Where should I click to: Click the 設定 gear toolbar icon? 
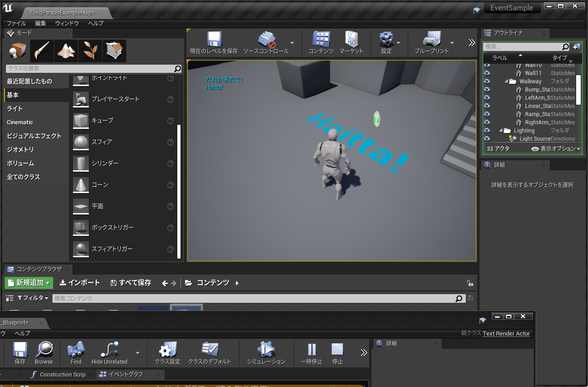[x=386, y=40]
